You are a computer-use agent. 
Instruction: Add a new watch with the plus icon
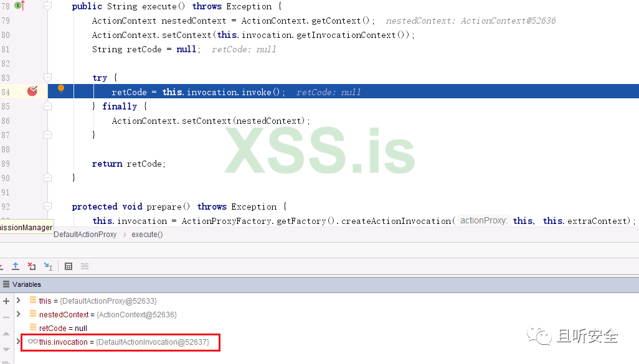click(6, 301)
